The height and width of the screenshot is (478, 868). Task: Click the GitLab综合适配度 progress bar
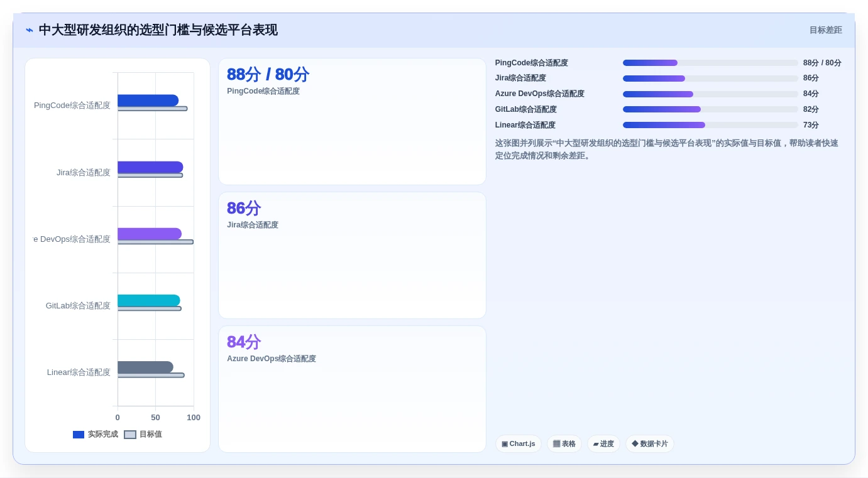(710, 109)
